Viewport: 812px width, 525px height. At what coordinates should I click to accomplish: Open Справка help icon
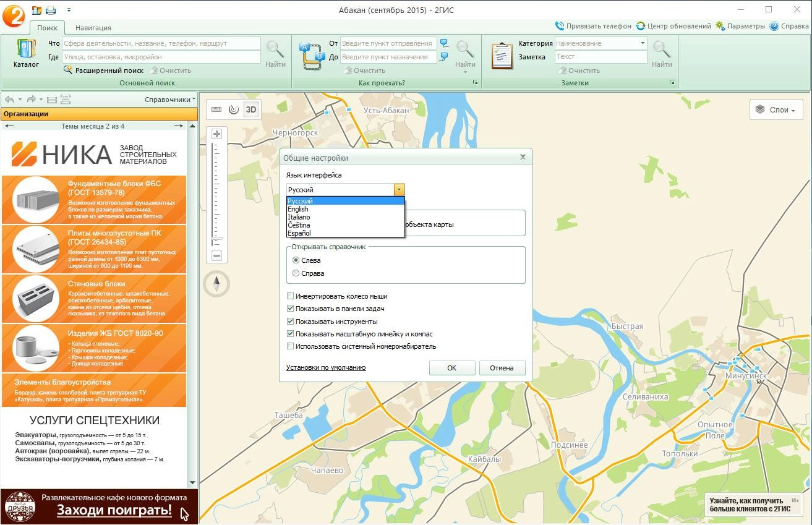pyautogui.click(x=774, y=26)
